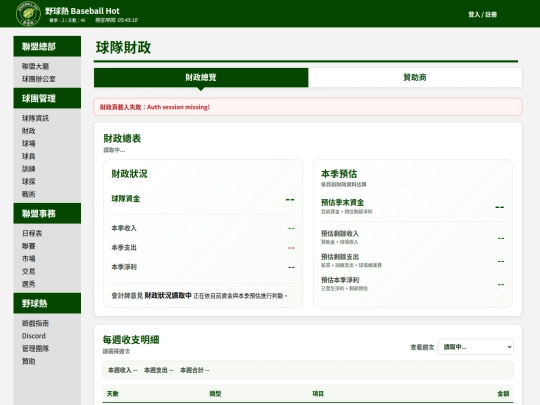Click the 野球熱 section header
This screenshot has height=405, width=540.
(x=47, y=303)
